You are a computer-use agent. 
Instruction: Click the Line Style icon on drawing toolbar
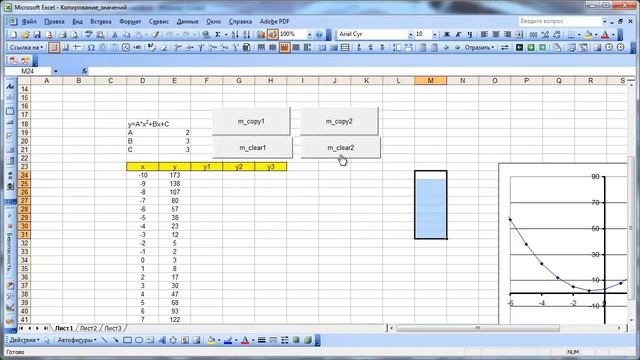click(262, 340)
